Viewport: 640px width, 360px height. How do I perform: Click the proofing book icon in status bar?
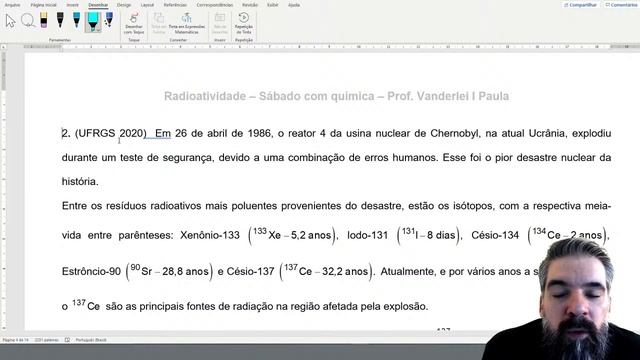[x=67, y=340]
